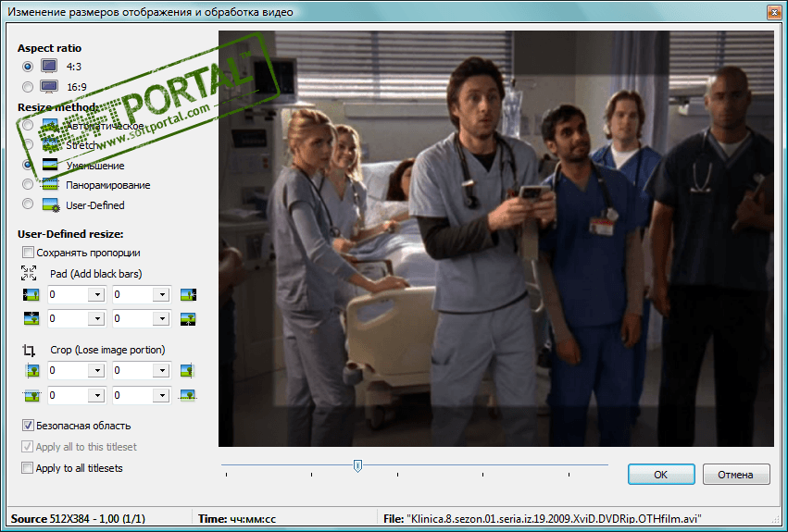Screen dimensions: 788x532
Task: Uncheck the Безопасная область checkbox
Action: click(x=28, y=426)
